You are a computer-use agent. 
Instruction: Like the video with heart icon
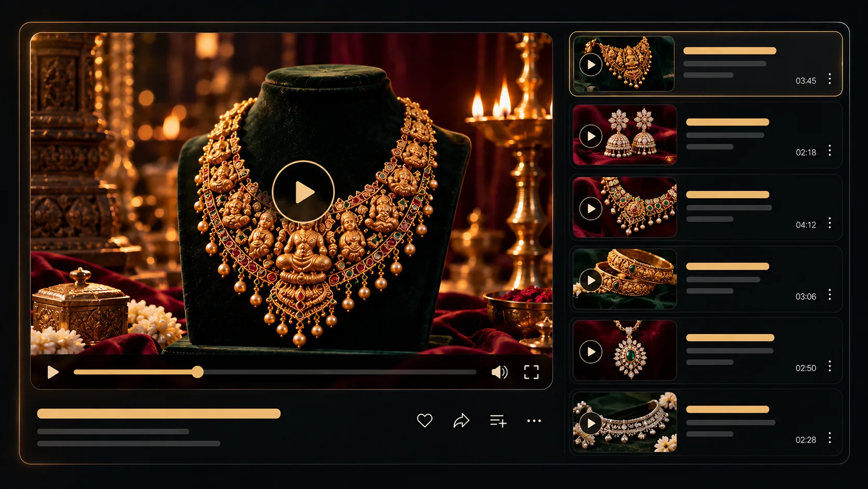click(x=425, y=420)
